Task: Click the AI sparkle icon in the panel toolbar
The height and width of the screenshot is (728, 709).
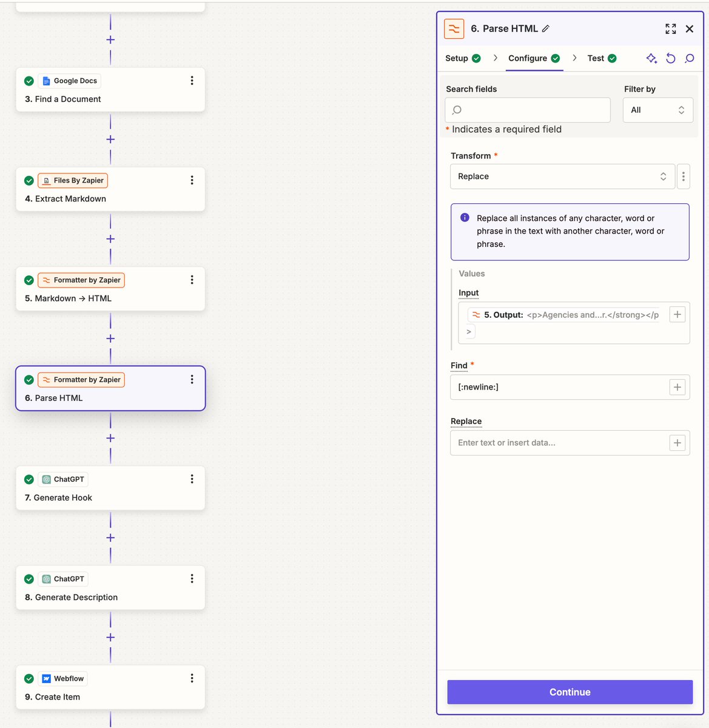Action: pos(651,58)
